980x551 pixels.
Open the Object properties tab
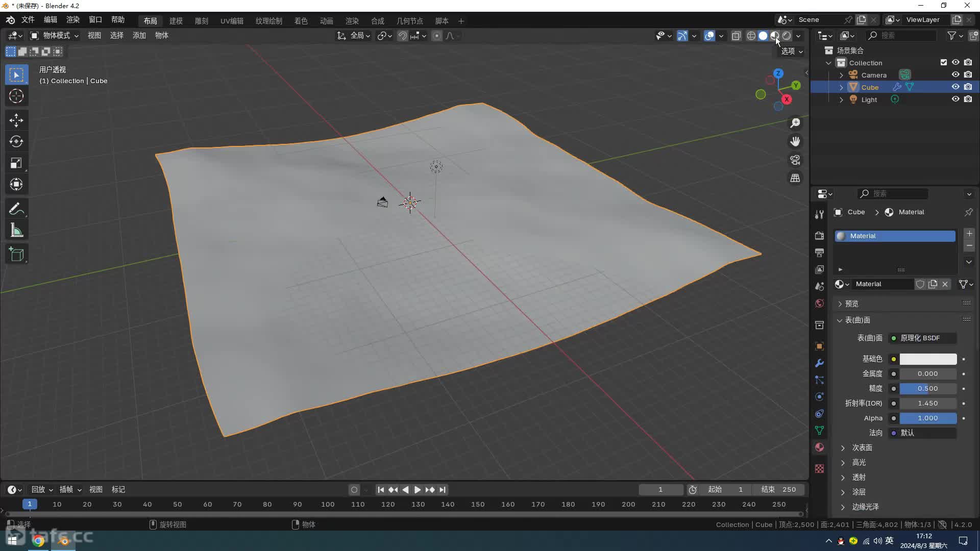click(x=819, y=346)
